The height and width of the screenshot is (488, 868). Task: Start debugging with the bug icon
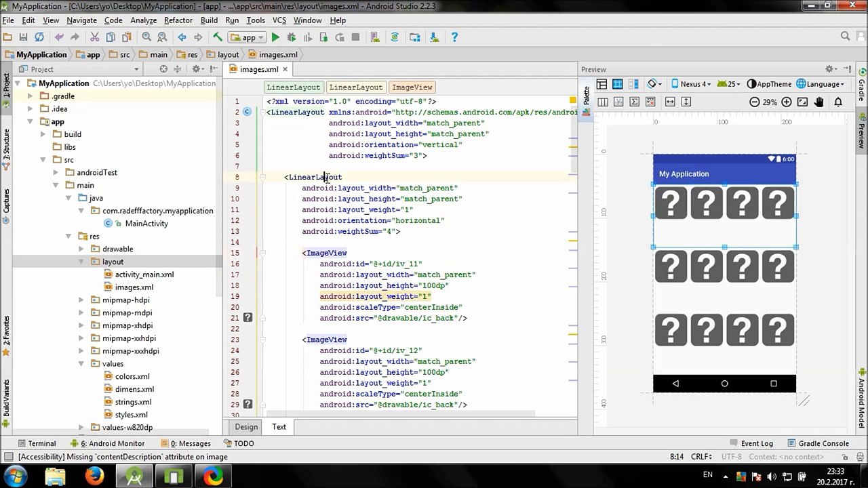(292, 37)
